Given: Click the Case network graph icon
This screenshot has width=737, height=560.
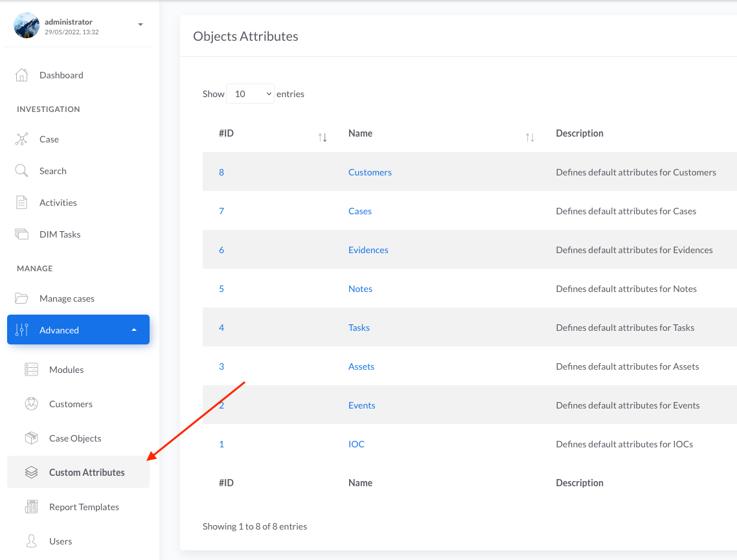Looking at the screenshot, I should coord(22,139).
